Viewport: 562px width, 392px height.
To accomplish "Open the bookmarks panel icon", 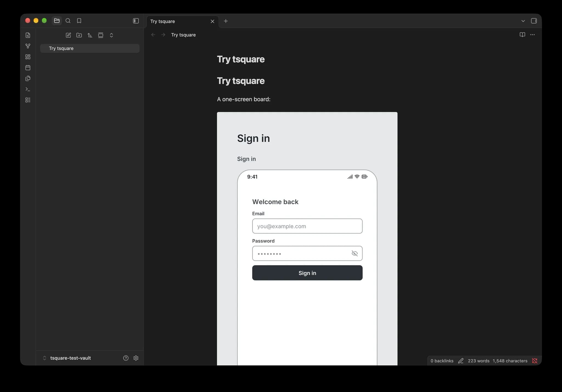I will click(79, 21).
